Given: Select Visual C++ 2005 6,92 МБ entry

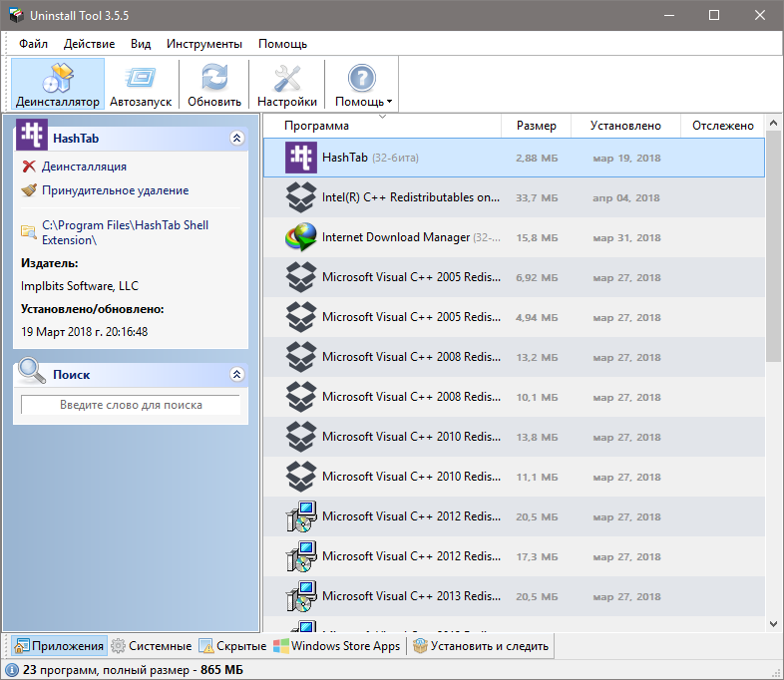Looking at the screenshot, I should [514, 277].
